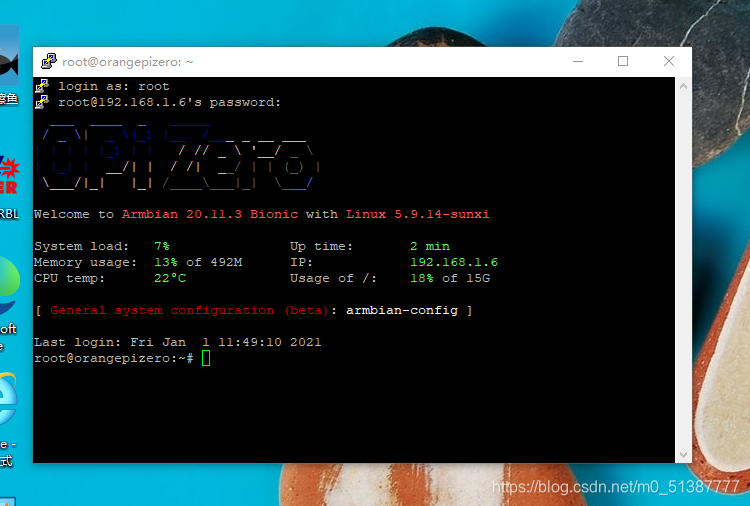
Task: Minimize the PuTTY terminal window
Action: (578, 61)
